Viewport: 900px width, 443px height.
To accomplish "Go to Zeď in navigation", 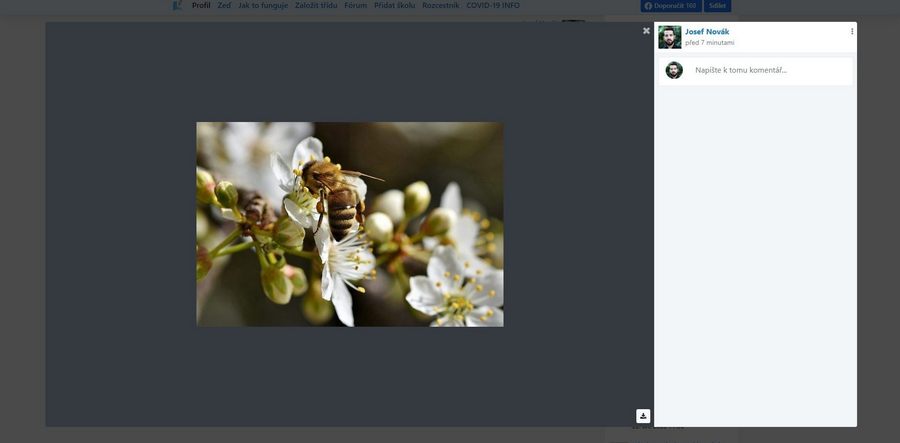I will point(224,6).
